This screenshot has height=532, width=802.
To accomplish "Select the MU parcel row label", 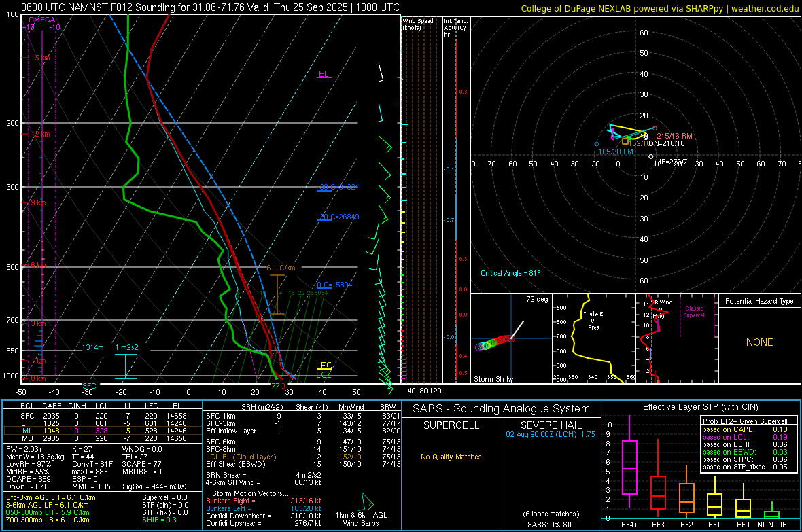I will tap(27, 438).
